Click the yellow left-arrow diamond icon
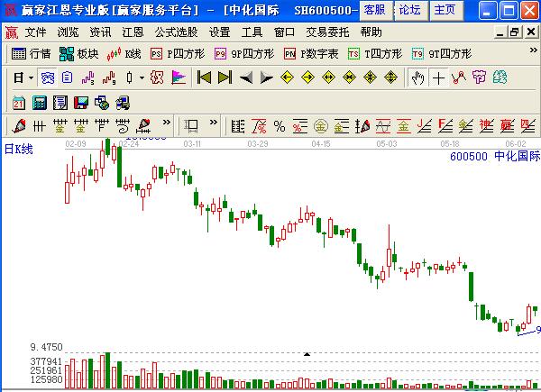 287,77
